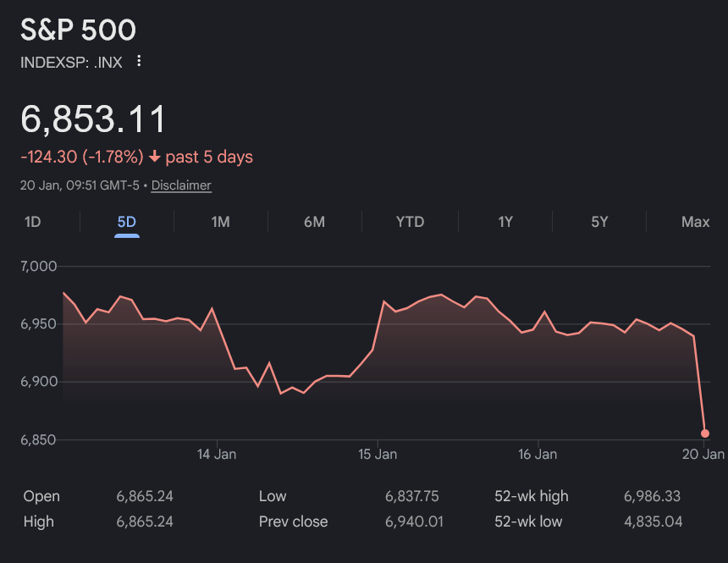Screen dimensions: 728x563
Task: Click the 52-wk low label
Action: click(x=528, y=522)
